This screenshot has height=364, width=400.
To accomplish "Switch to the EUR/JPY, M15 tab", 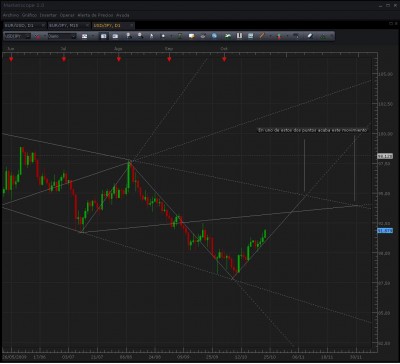I will [66, 25].
